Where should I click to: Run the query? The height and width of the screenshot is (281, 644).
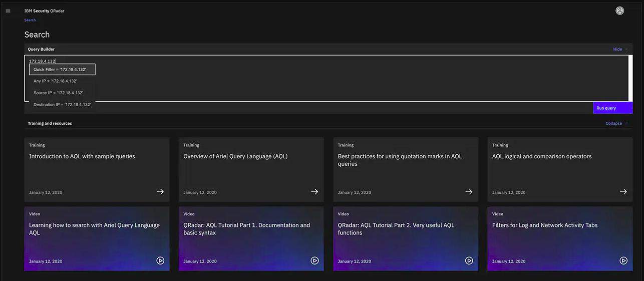point(612,108)
